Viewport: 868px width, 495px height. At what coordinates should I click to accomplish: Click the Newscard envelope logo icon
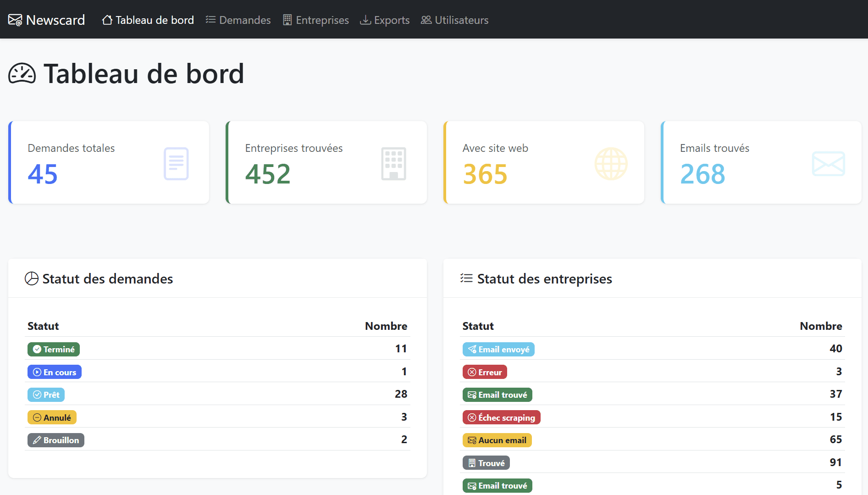pyautogui.click(x=15, y=20)
